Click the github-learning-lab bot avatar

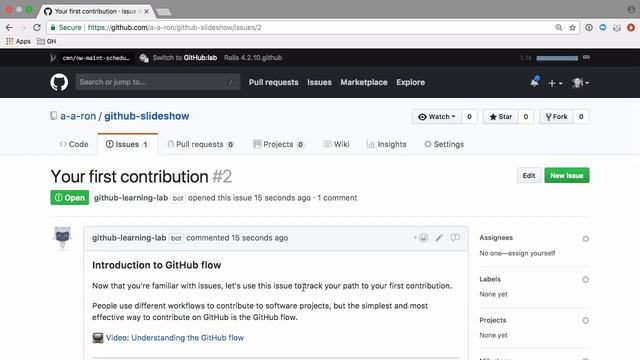tap(62, 237)
